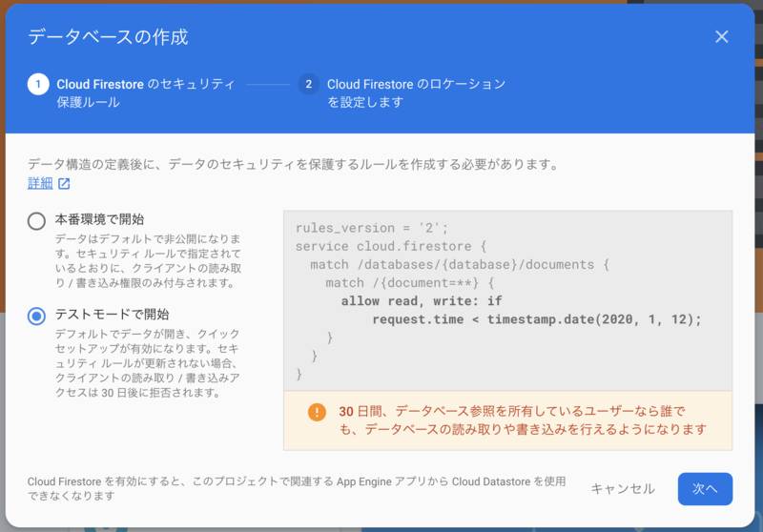763x532 pixels.
Task: Click the request.time < timestamp.date(2020, 1, 12); line
Action: click(x=537, y=319)
